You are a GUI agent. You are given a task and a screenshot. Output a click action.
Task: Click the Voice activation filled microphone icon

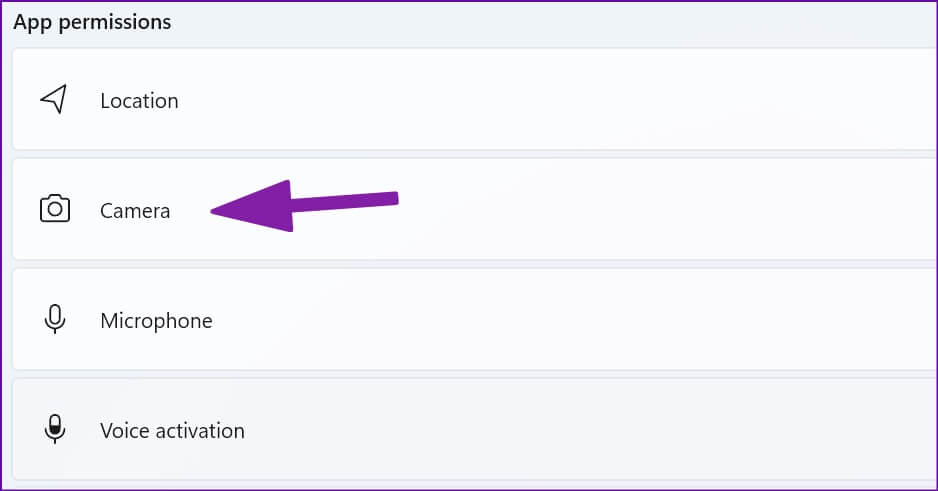point(54,430)
